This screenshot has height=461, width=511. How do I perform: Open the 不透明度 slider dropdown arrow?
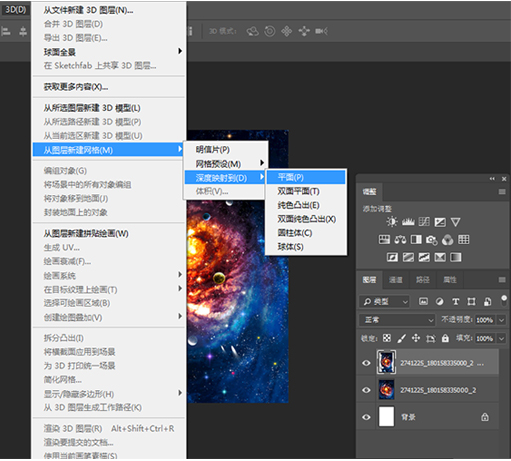pyautogui.click(x=501, y=320)
